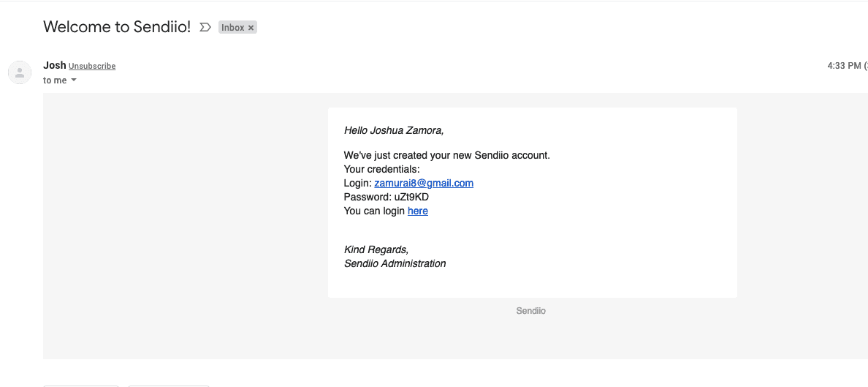Viewport: 868px width, 387px height.
Task: Click the "We've just created" account sentence
Action: (446, 155)
